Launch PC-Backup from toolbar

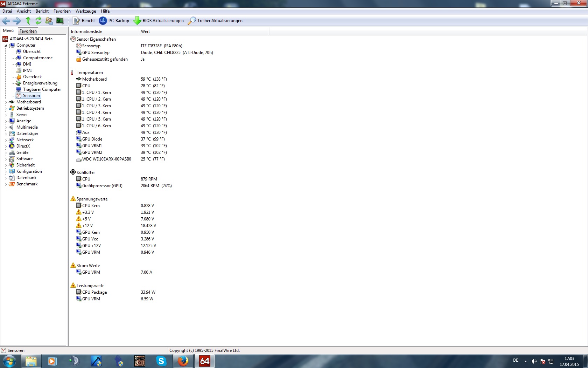[114, 21]
